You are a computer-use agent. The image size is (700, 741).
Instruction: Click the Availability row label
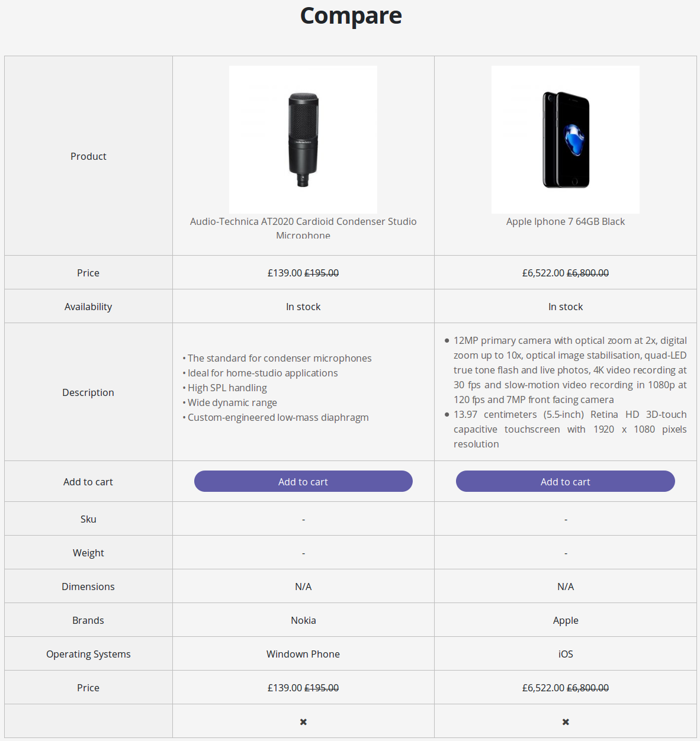(88, 307)
